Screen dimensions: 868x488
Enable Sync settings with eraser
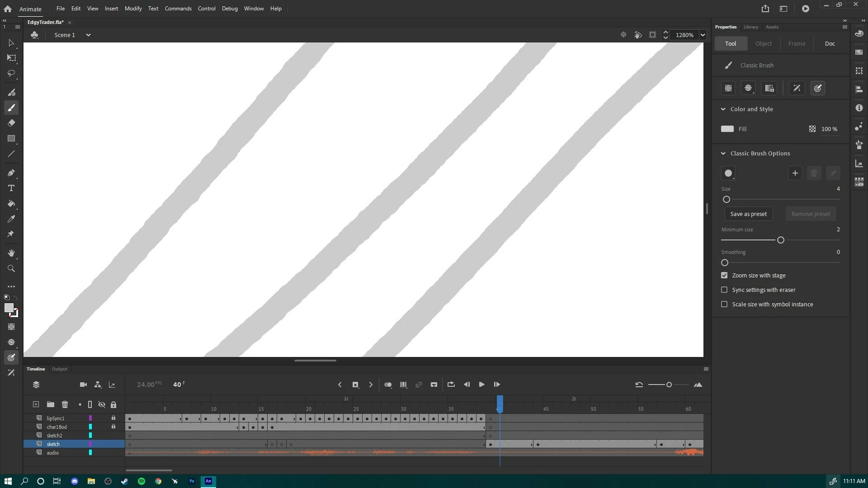[724, 290]
